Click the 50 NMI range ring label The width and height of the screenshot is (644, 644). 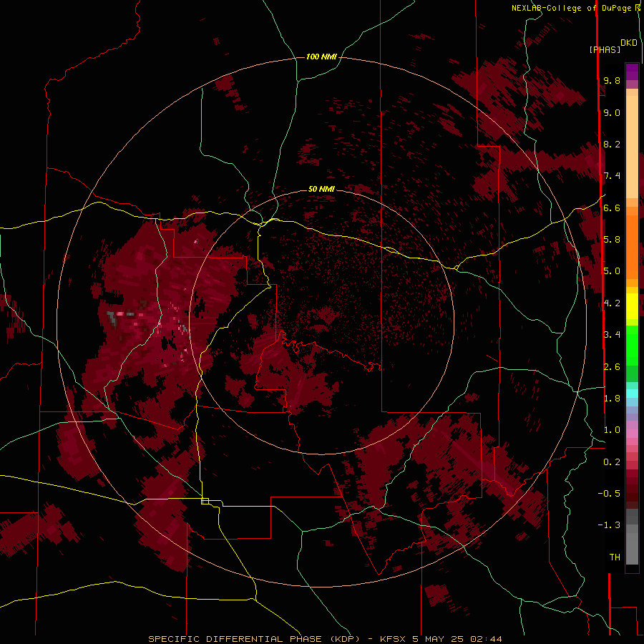(x=321, y=189)
